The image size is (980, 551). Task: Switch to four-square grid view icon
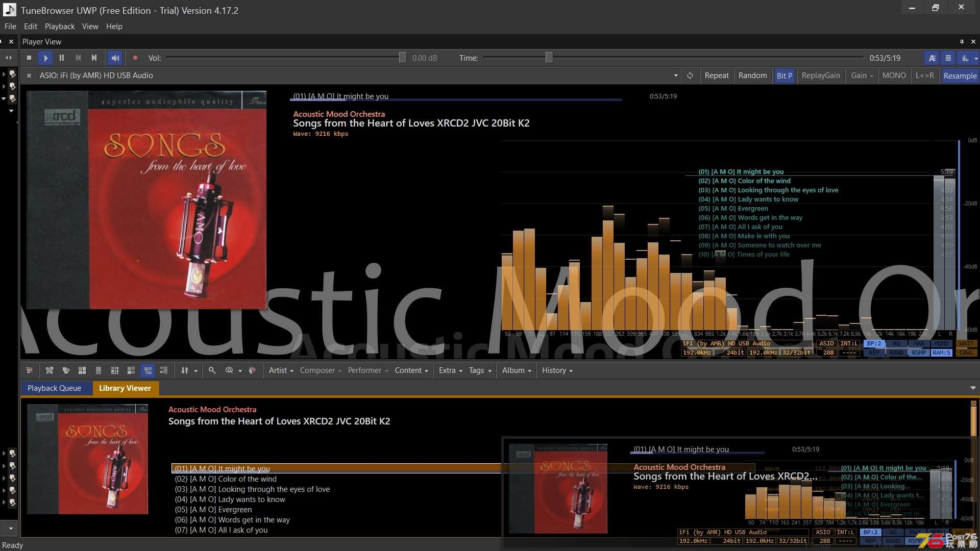82,370
